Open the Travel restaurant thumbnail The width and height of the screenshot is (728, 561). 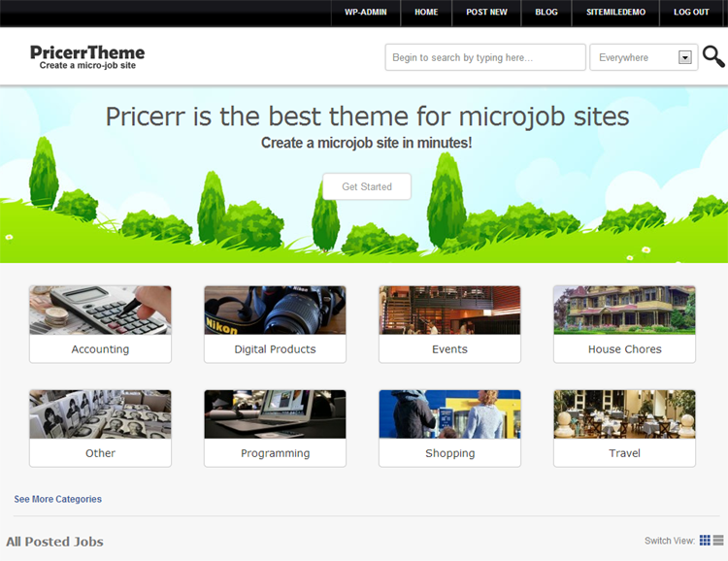[x=624, y=414]
